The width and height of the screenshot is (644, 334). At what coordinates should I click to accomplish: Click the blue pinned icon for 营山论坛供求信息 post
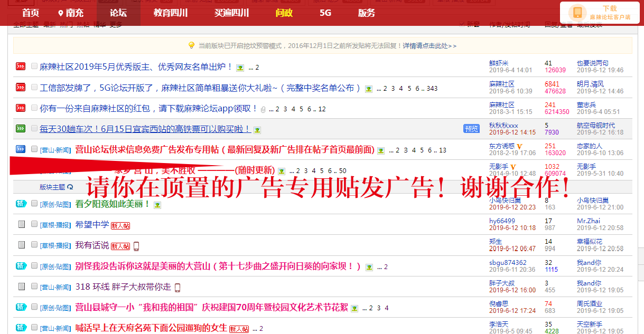pos(21,149)
